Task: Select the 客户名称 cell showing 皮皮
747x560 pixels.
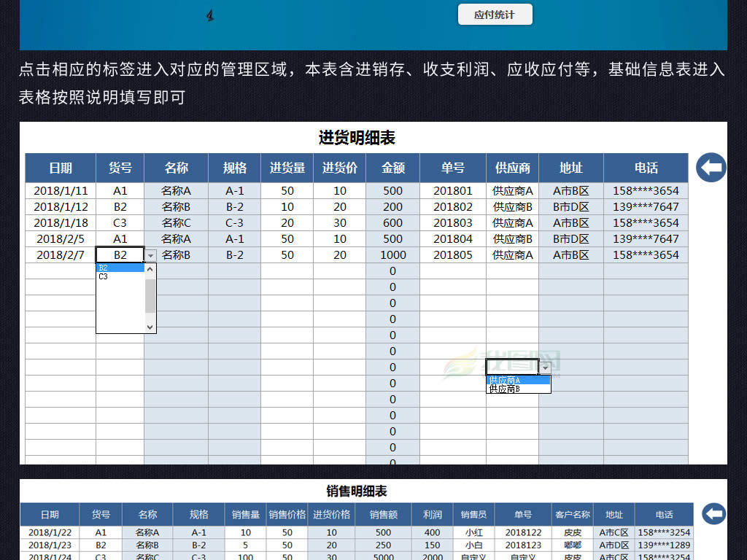Action: click(x=572, y=532)
